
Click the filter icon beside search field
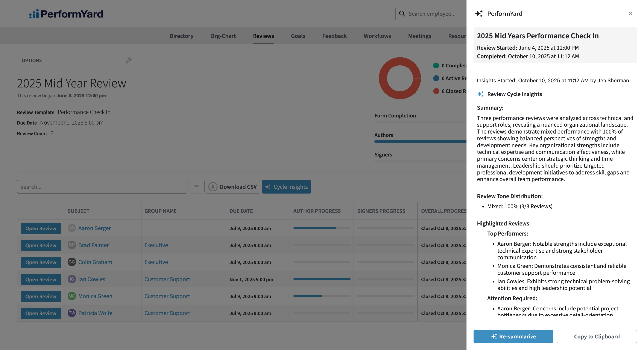coord(196,187)
